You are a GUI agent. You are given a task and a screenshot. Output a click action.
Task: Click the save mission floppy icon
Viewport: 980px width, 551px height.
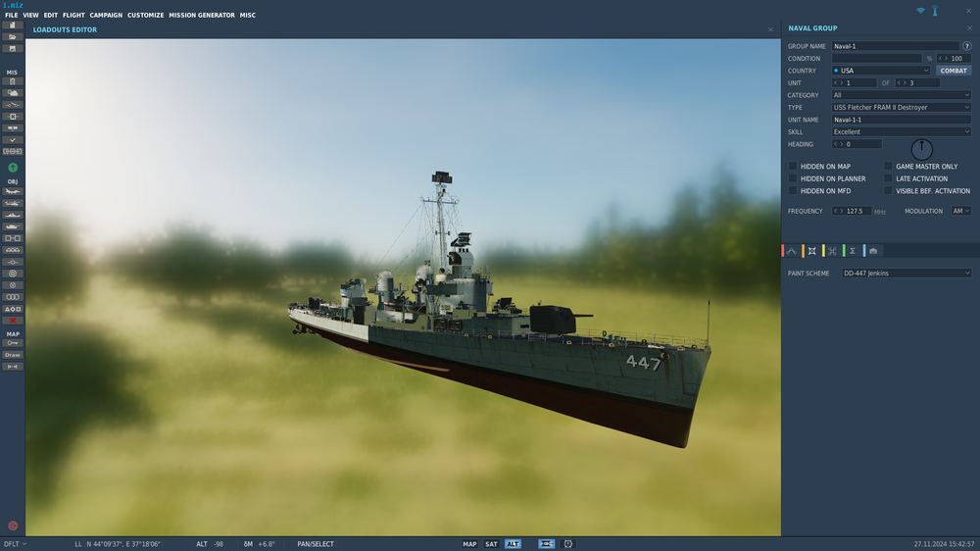[x=12, y=49]
